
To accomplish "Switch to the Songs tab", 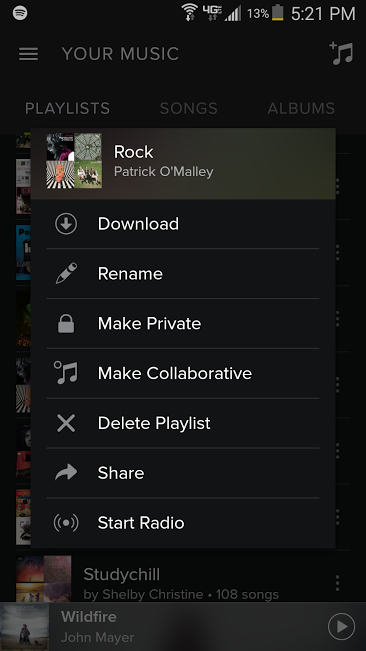I will tap(189, 108).
